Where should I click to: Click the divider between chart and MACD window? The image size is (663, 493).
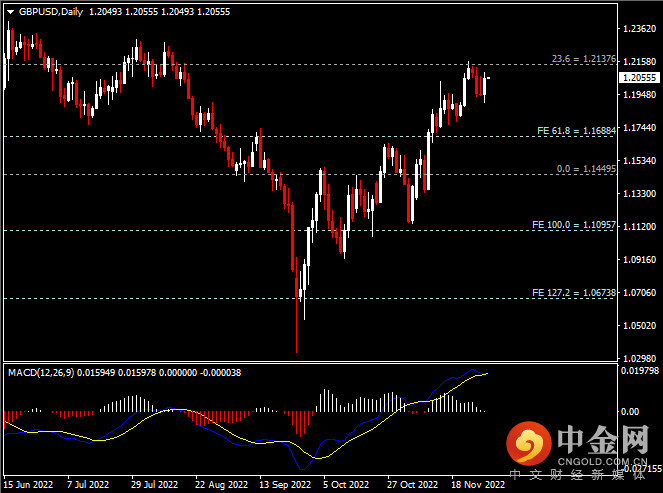tap(310, 362)
